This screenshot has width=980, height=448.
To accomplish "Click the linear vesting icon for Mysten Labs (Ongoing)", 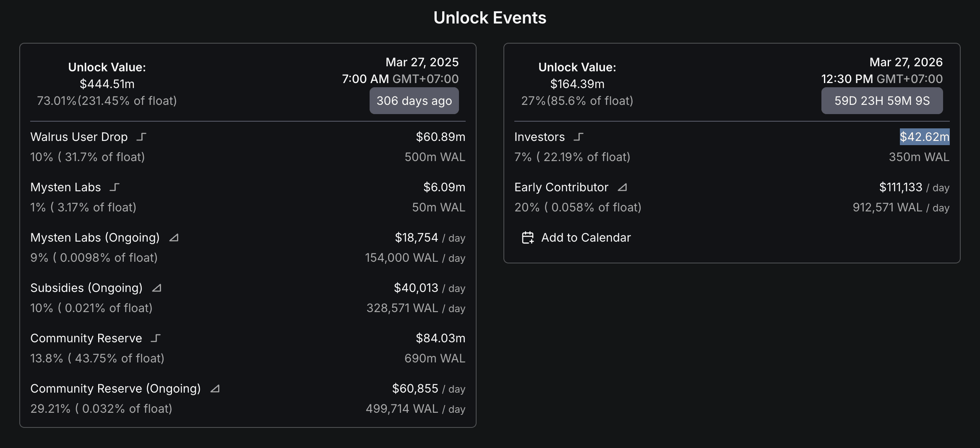I will tap(174, 238).
